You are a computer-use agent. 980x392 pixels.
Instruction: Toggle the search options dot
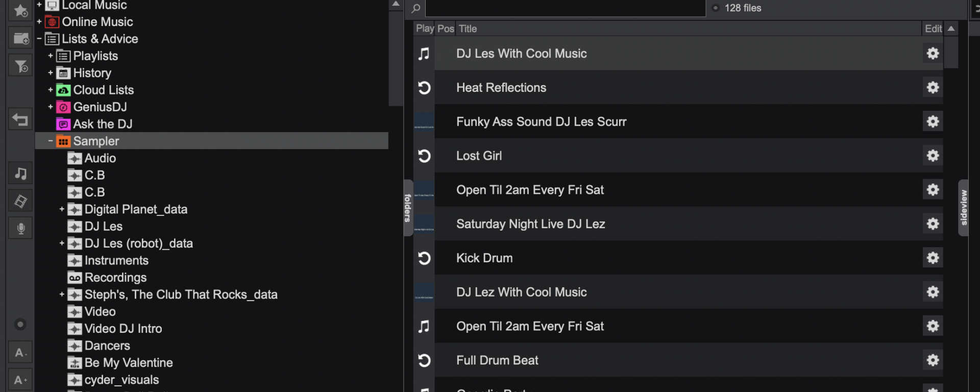(x=716, y=8)
